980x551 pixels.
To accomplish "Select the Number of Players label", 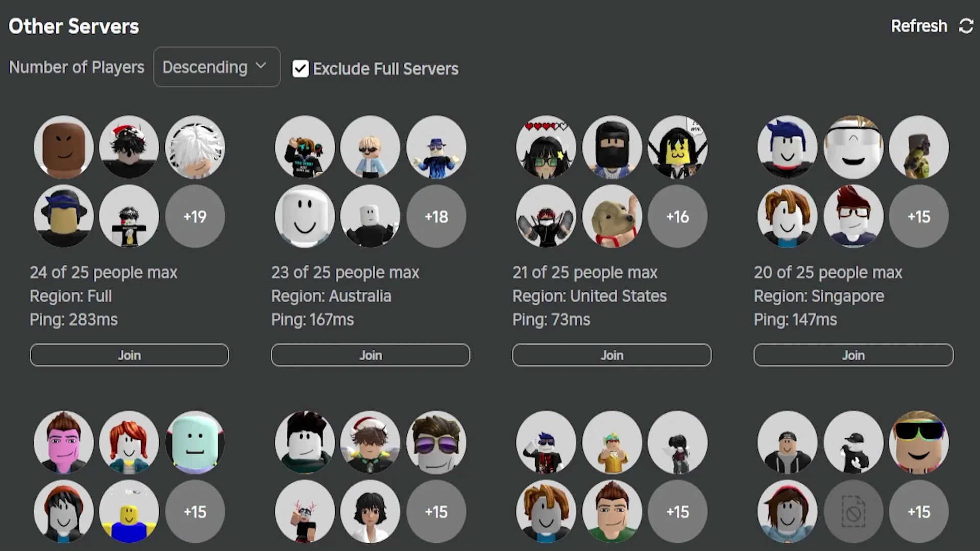I will point(77,67).
